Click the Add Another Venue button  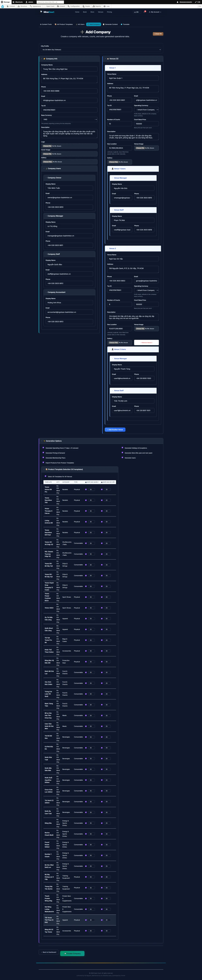[115, 429]
